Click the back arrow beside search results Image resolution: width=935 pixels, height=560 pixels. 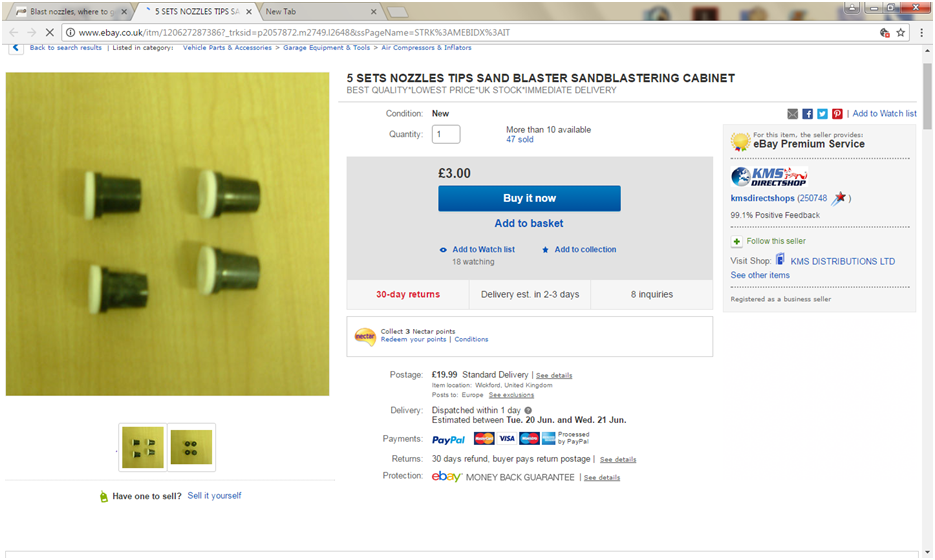pos(16,48)
